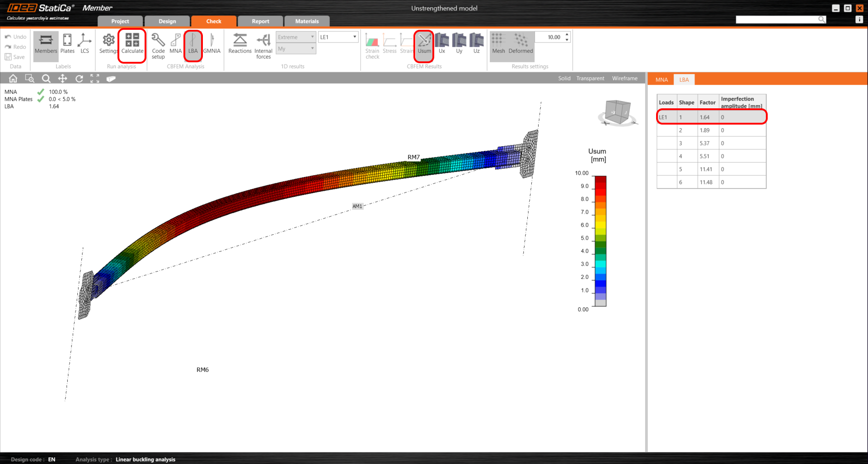The image size is (868, 464).
Task: Switch view to Wireframe mode
Action: (624, 79)
